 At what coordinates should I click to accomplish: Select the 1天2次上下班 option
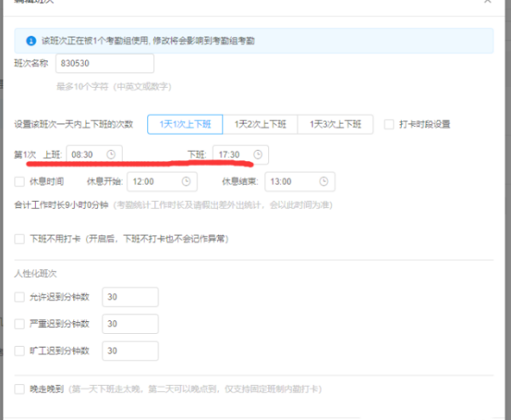pos(260,124)
